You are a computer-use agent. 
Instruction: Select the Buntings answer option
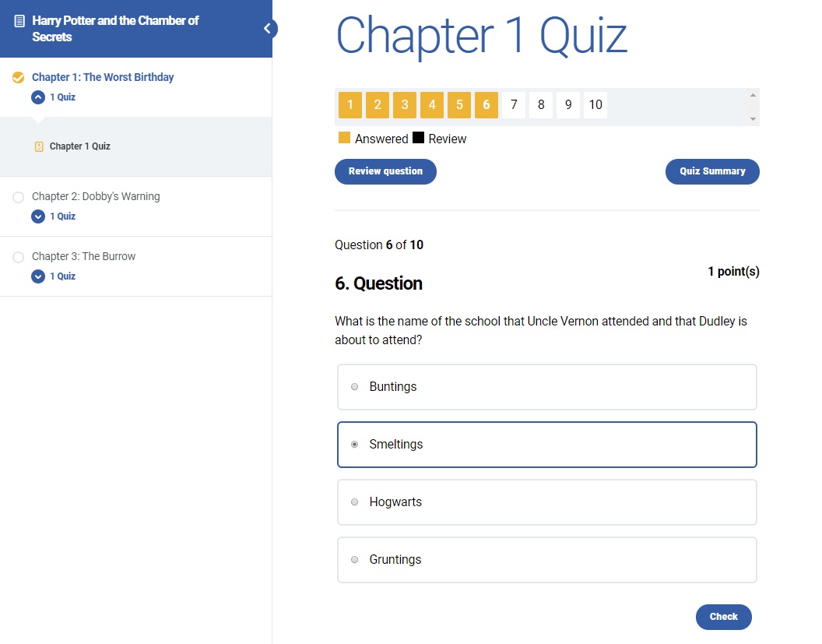click(x=355, y=387)
